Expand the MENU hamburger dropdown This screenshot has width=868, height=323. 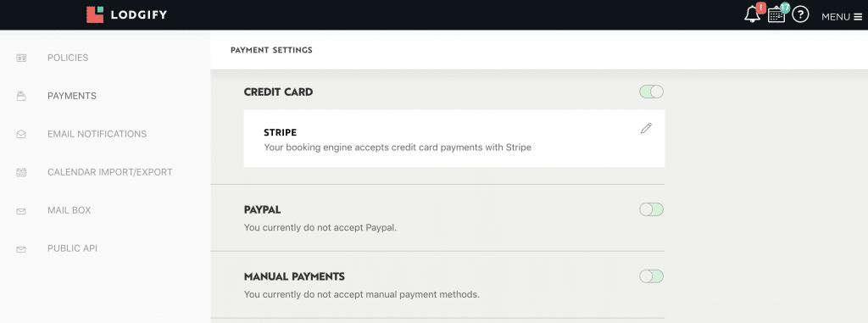coord(842,17)
